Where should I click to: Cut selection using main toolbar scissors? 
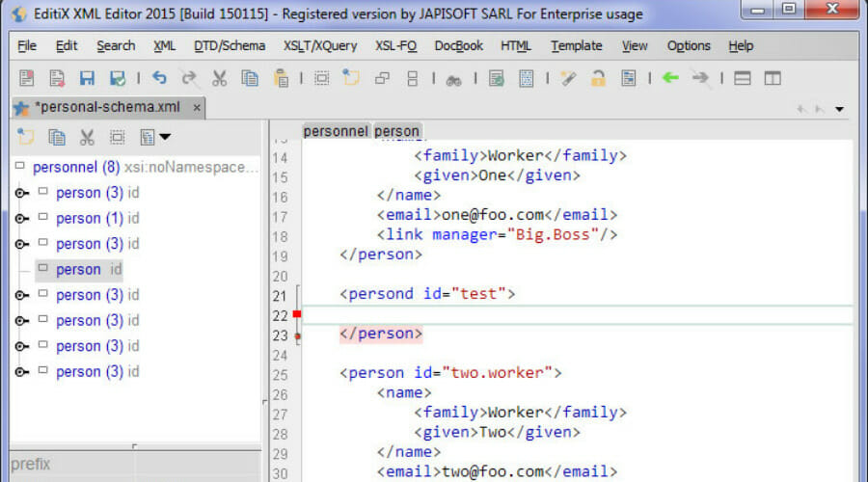point(219,78)
